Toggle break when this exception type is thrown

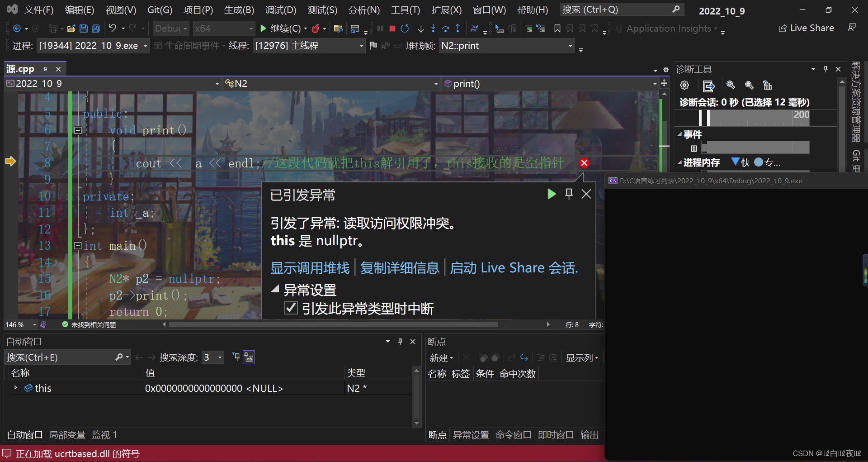(291, 308)
